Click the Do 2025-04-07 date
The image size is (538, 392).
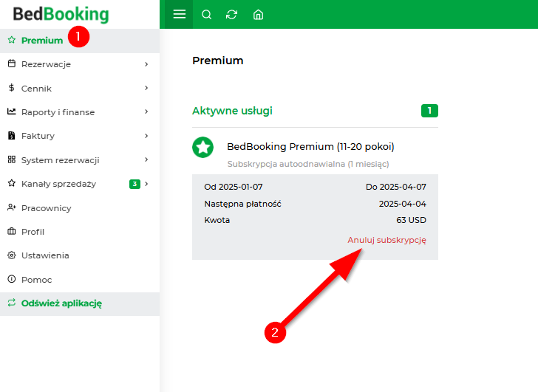(396, 187)
